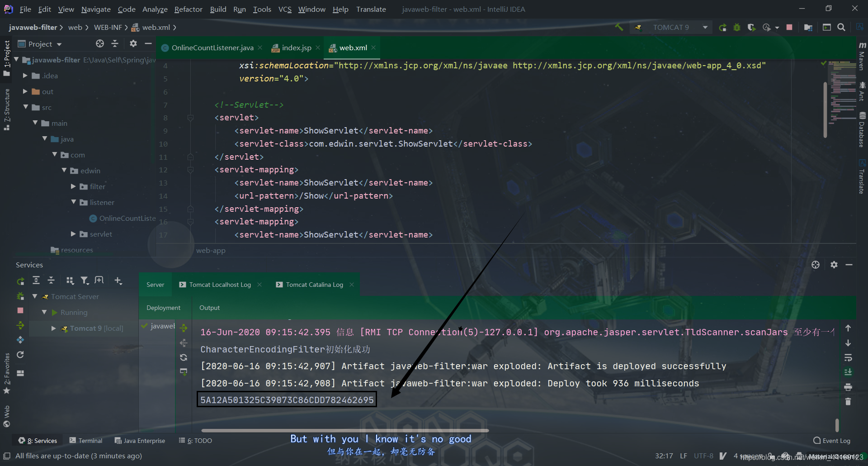The height and width of the screenshot is (466, 868).
Task: Toggle the Services tool window button
Action: click(x=38, y=441)
